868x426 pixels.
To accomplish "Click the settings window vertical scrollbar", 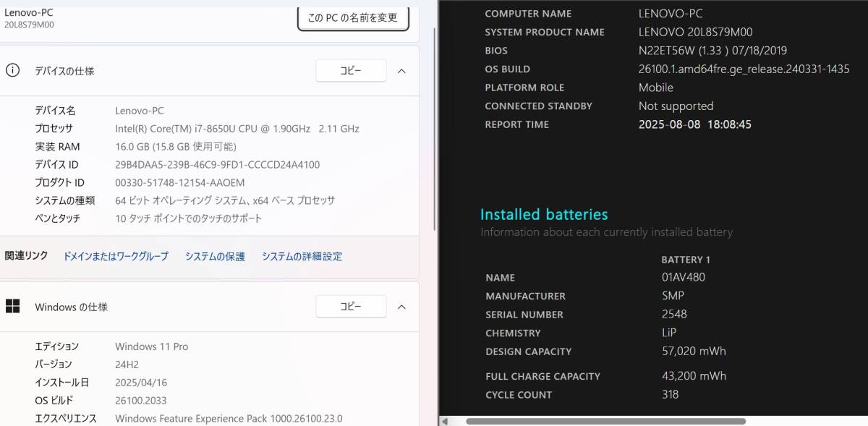I will (434, 130).
